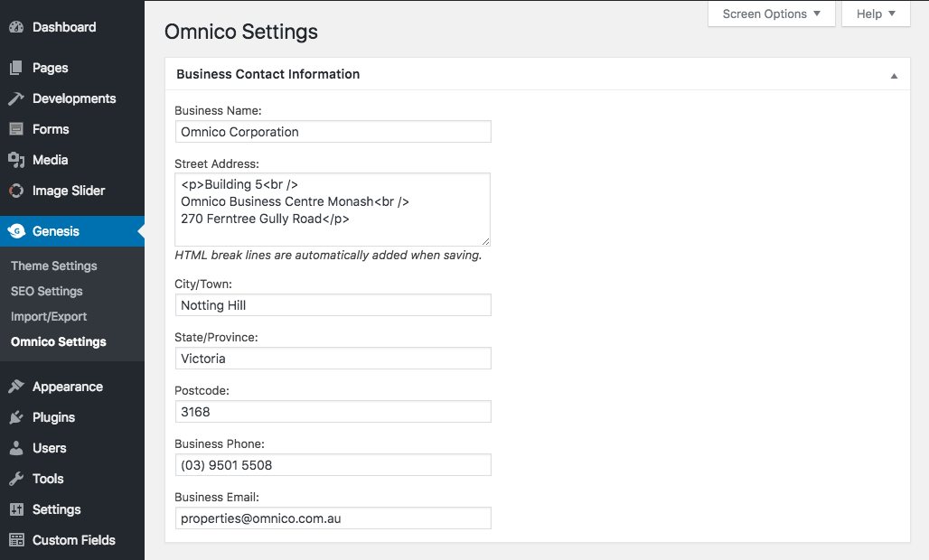Screen dimensions: 929x560
Task: Click the Image Slider circular icon
Action: click(x=16, y=191)
